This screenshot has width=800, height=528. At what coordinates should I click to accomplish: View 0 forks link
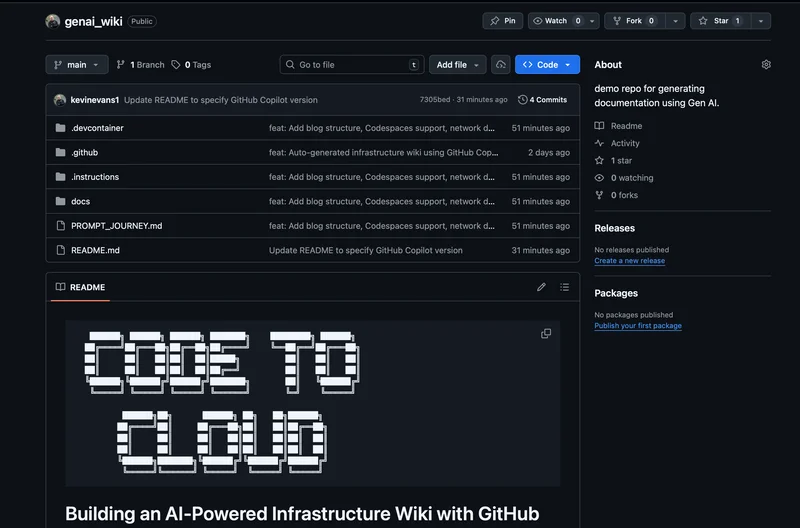(617, 195)
